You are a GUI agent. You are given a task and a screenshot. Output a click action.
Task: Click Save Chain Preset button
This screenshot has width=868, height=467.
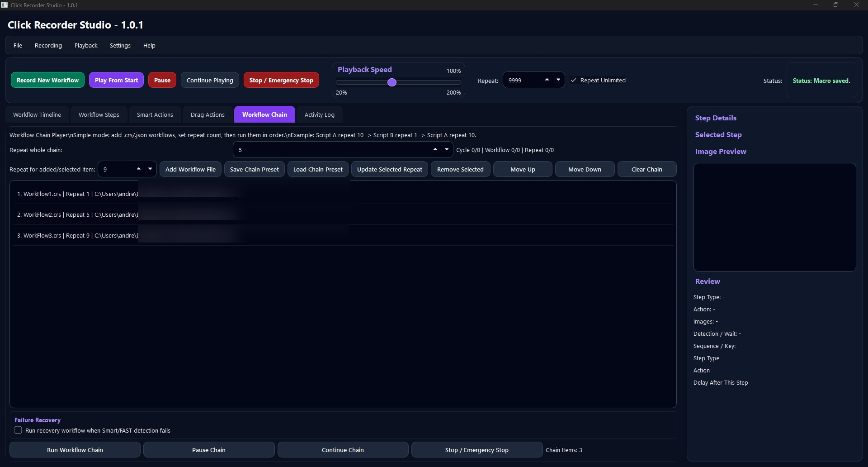pos(255,169)
